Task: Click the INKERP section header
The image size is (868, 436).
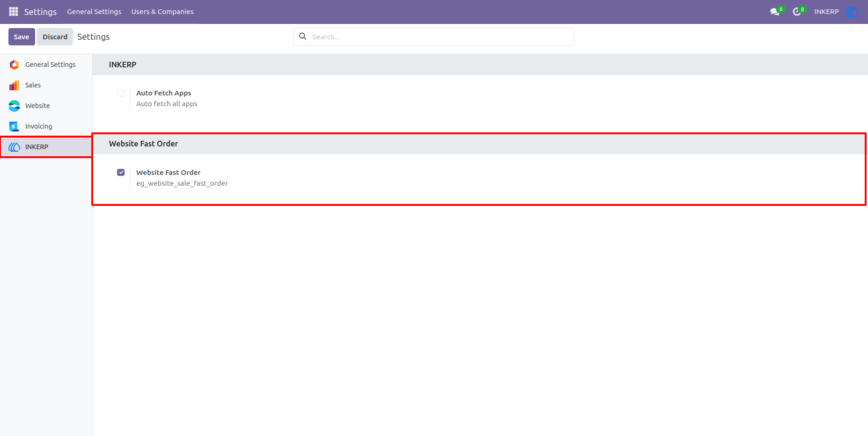Action: coord(123,65)
